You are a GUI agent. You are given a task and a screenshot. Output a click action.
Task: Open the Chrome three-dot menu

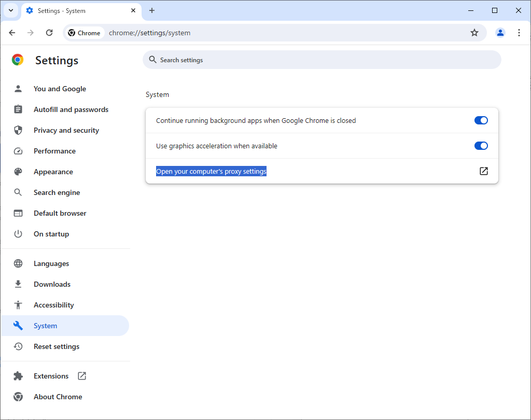coord(519,32)
